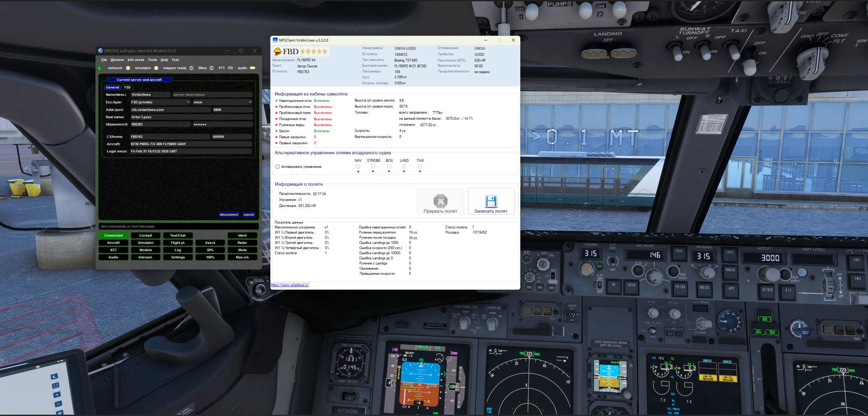This screenshot has height=416, width=868.
Task: Open the Window menu in swift
Action: [117, 60]
